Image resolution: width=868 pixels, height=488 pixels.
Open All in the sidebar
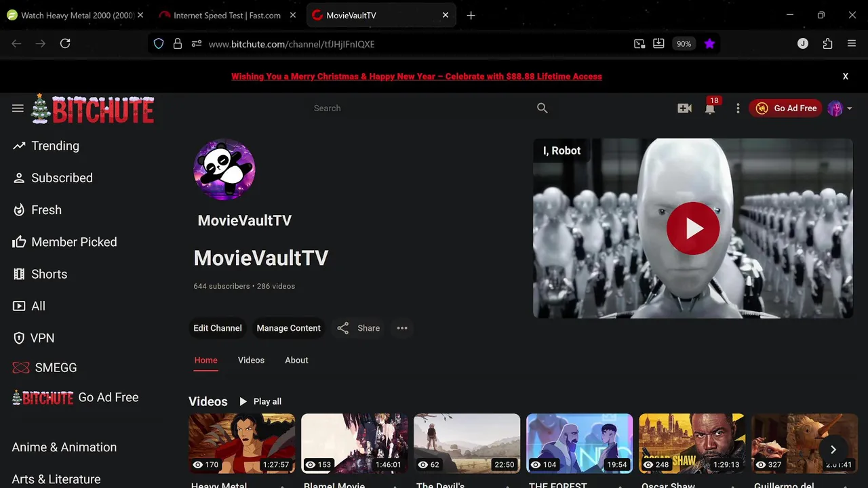point(29,306)
